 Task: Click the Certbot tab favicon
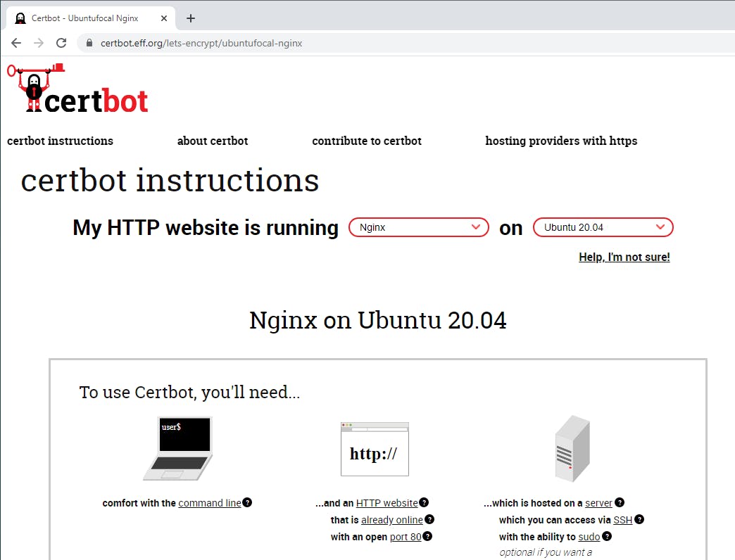tap(20, 18)
